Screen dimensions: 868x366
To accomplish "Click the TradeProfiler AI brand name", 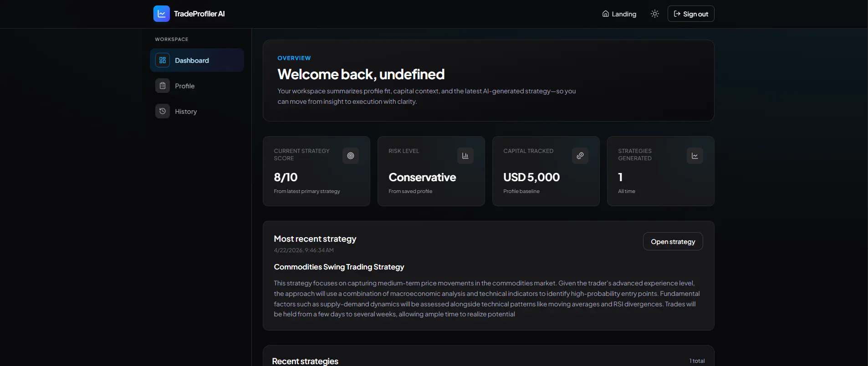I will pos(199,14).
